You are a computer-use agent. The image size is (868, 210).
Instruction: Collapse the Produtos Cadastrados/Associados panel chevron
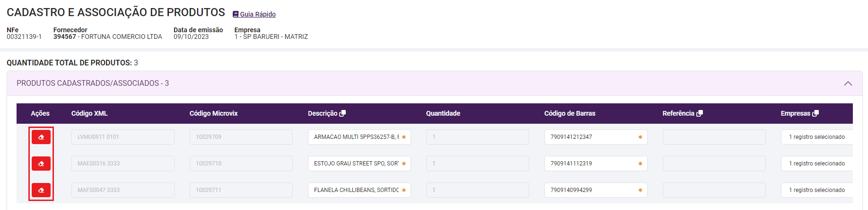(848, 83)
